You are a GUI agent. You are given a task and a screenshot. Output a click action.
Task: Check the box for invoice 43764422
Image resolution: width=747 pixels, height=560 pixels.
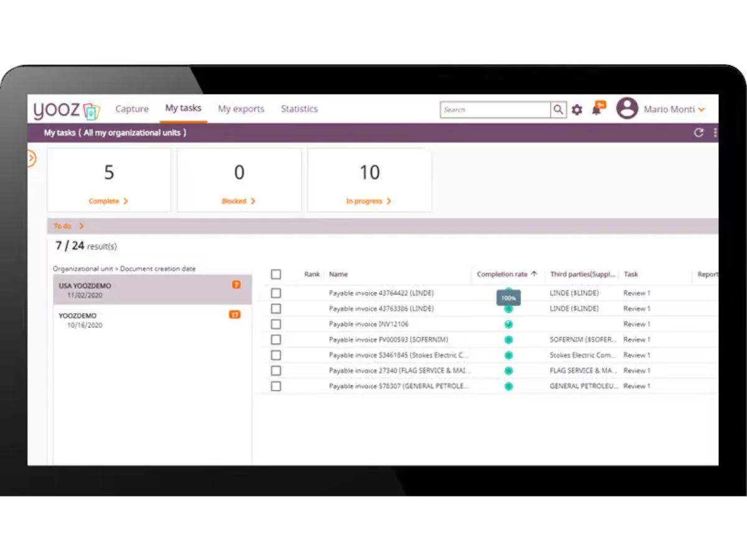pos(276,293)
